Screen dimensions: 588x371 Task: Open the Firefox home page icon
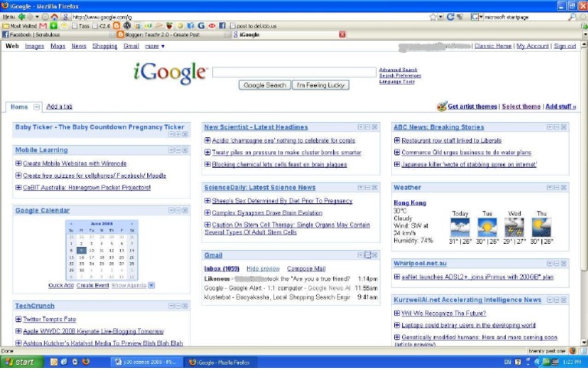coord(54,17)
